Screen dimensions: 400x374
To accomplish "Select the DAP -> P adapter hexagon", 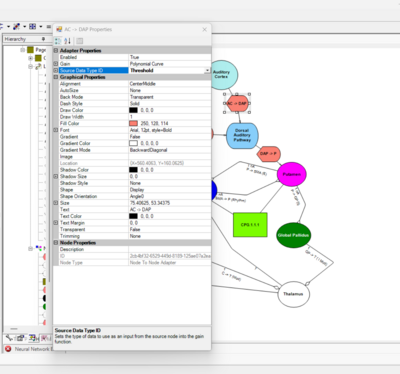I will (269, 154).
